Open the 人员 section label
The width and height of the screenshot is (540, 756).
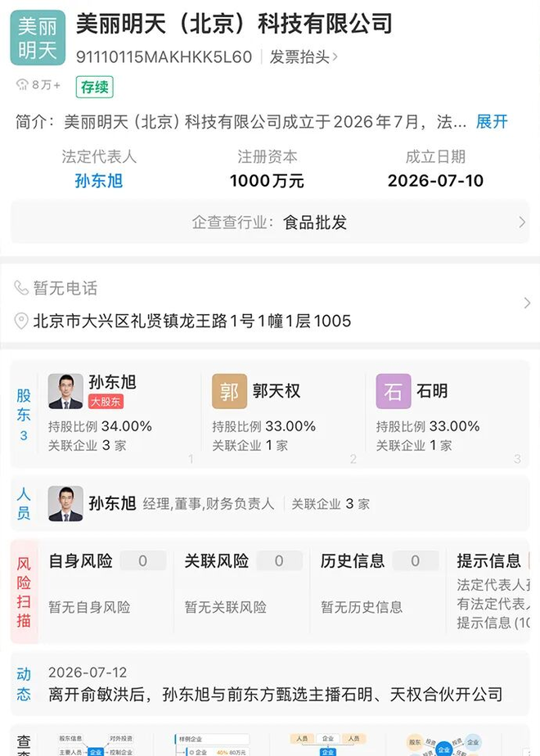(24, 503)
